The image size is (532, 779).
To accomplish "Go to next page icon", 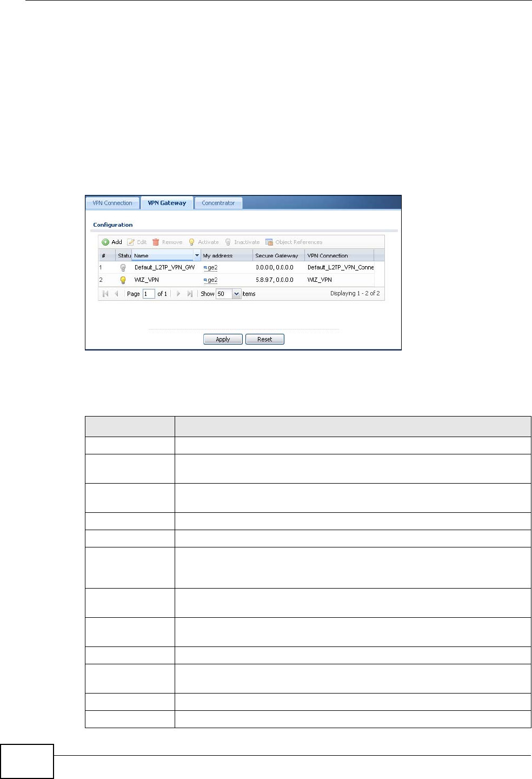I will tap(178, 294).
